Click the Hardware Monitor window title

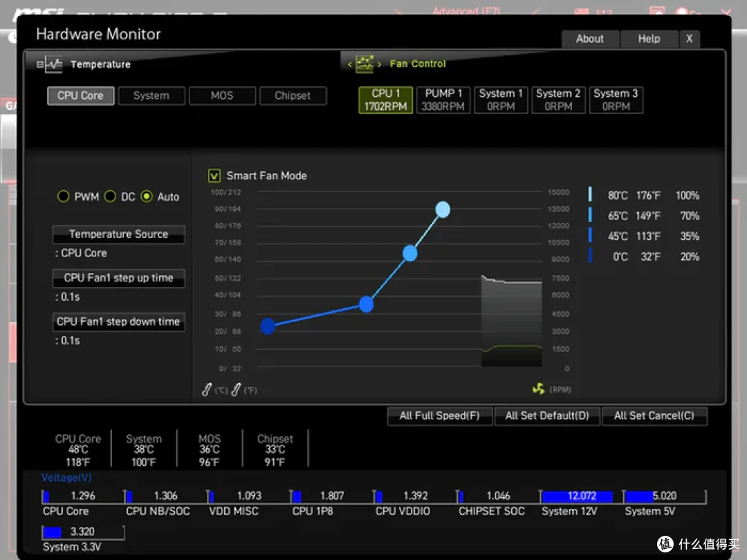pyautogui.click(x=99, y=35)
